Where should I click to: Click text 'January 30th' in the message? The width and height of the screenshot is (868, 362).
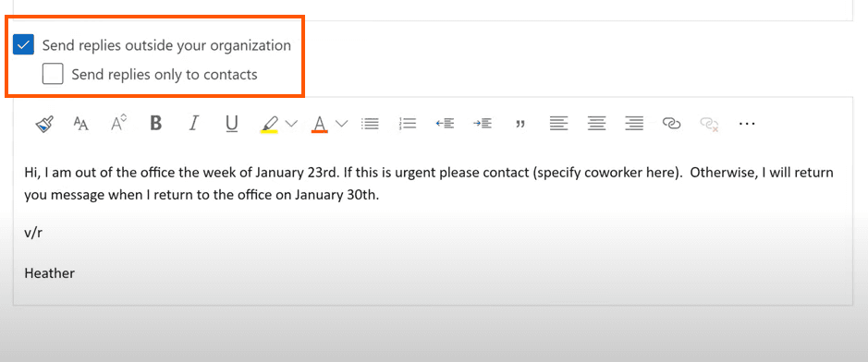coord(336,196)
